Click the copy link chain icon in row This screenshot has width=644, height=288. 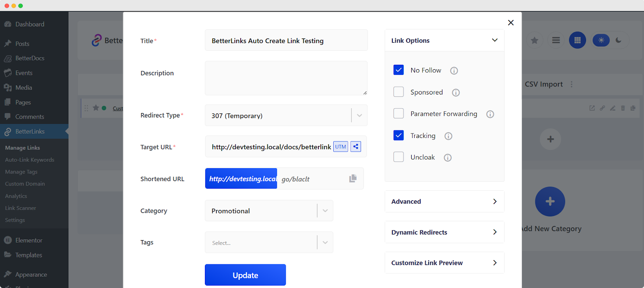tap(602, 108)
